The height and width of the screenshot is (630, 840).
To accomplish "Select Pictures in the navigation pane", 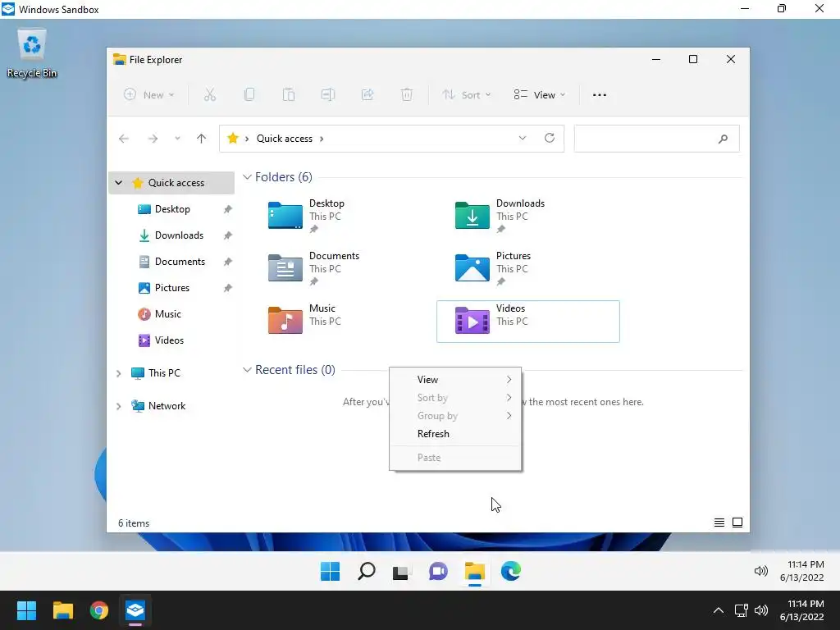I will click(x=172, y=288).
